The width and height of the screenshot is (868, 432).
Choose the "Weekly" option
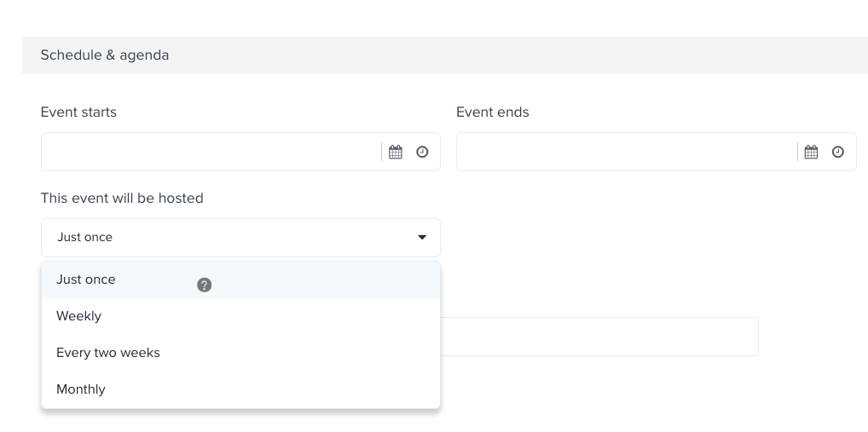pos(240,316)
